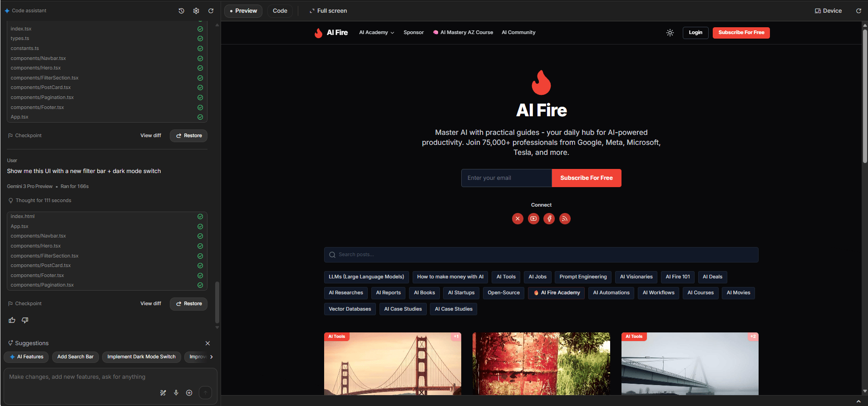This screenshot has height=406, width=868.
Task: Toggle the AI Visionaries filter tag
Action: (636, 277)
